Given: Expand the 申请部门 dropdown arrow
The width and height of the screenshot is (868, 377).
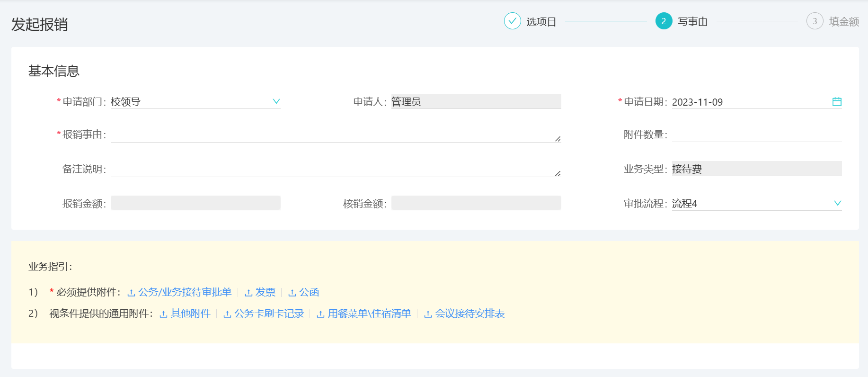Looking at the screenshot, I should coord(276,101).
